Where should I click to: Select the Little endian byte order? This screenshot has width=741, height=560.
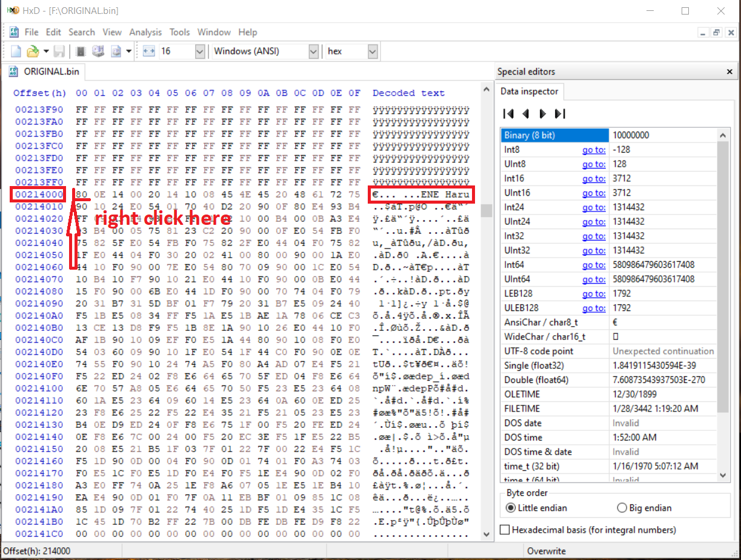click(x=510, y=508)
